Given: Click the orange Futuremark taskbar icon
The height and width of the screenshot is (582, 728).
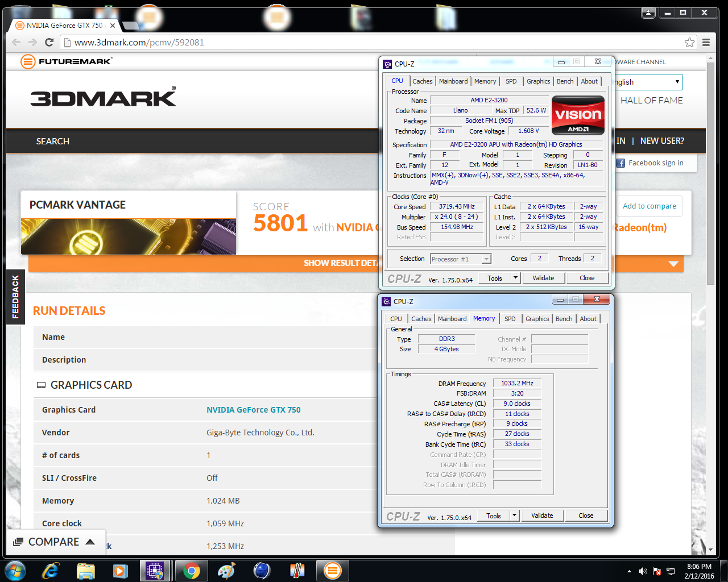Looking at the screenshot, I should (332, 571).
